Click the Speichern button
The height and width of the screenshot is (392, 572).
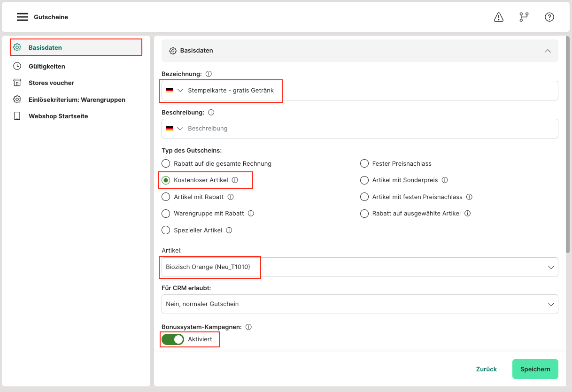[x=535, y=369]
